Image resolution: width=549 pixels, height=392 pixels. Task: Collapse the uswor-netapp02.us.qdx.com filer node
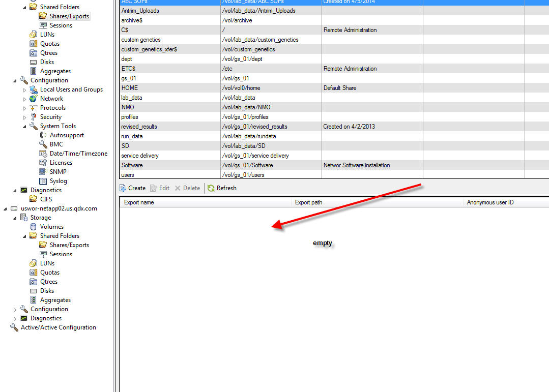pyautogui.click(x=5, y=209)
